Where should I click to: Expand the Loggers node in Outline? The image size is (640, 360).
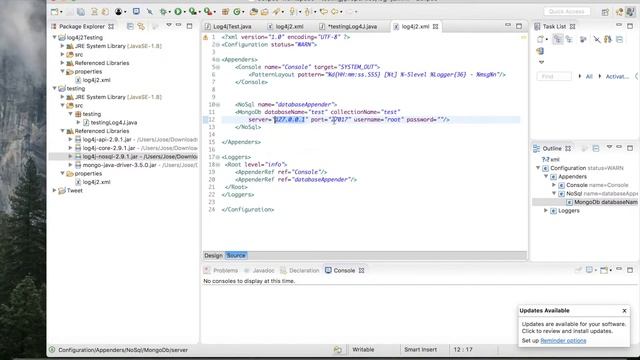(x=546, y=211)
